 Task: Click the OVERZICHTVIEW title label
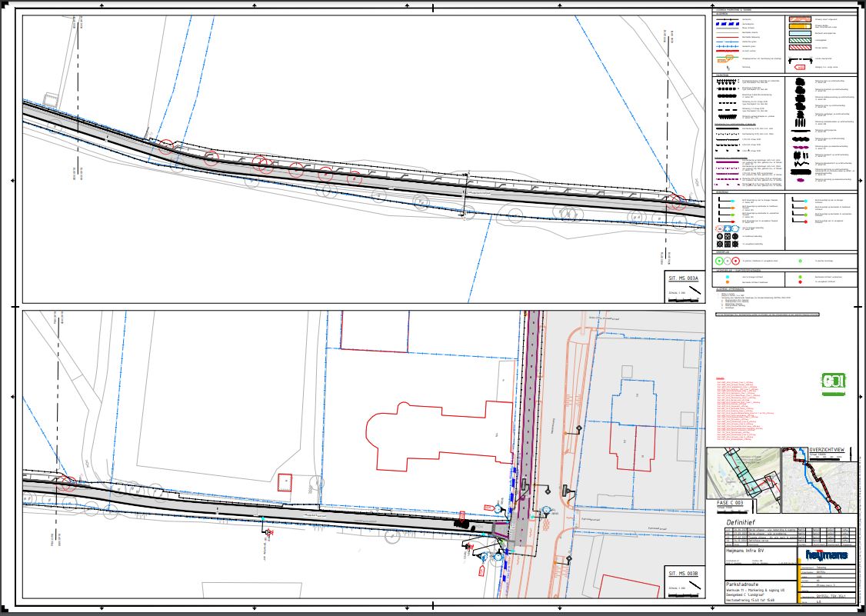tap(827, 451)
